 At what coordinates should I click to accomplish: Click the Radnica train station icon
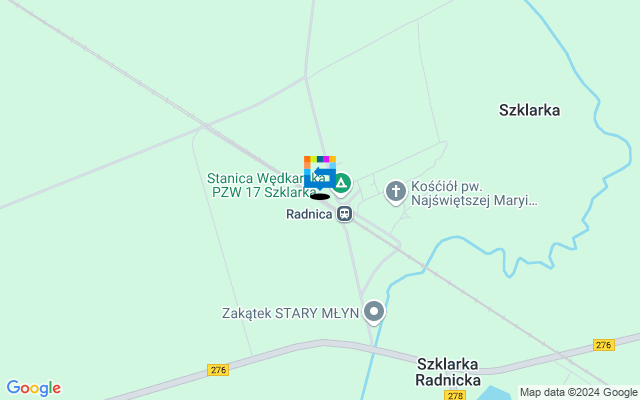tap(344, 213)
